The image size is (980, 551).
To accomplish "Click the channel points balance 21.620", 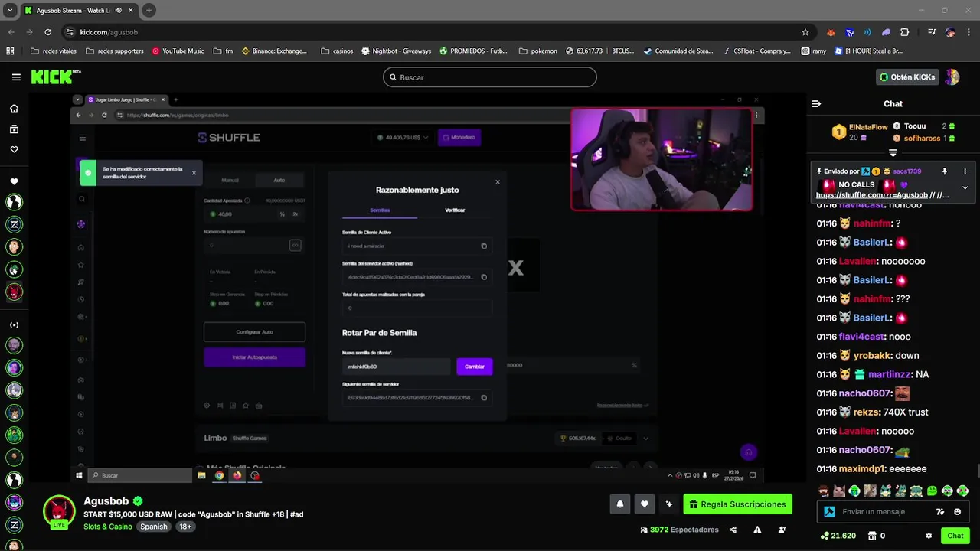I will (x=838, y=536).
